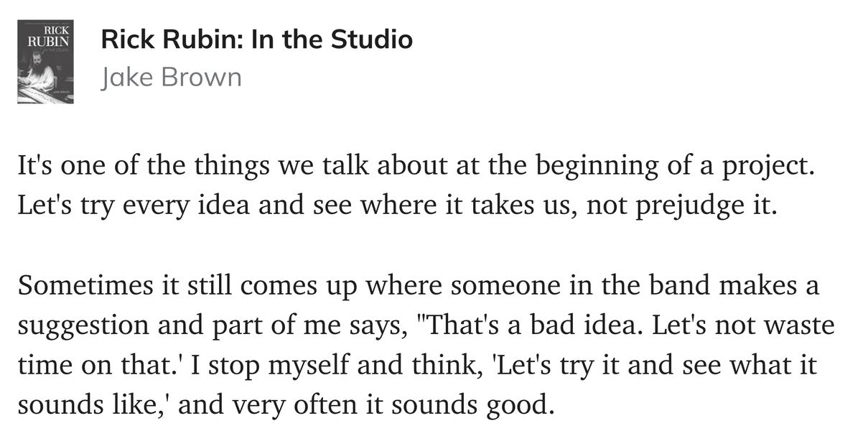Click "RICK RUBIN" text on the cover image
The image size is (868, 431).
(47, 37)
